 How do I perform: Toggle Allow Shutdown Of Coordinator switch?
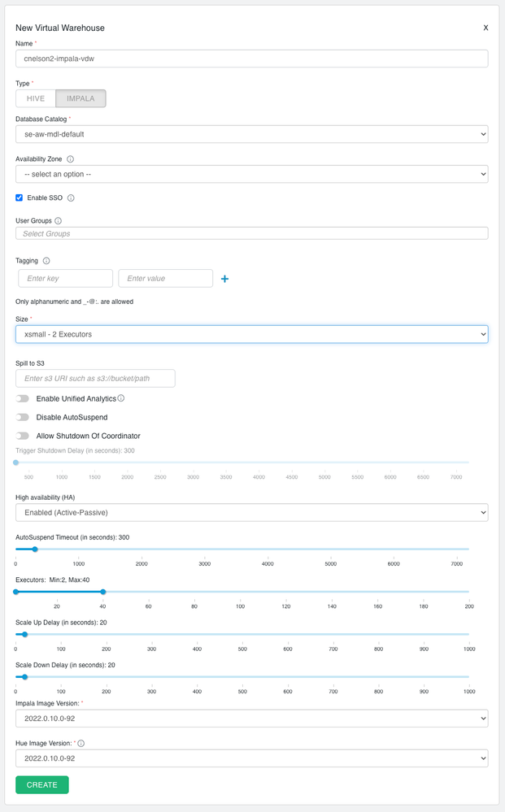[23, 436]
